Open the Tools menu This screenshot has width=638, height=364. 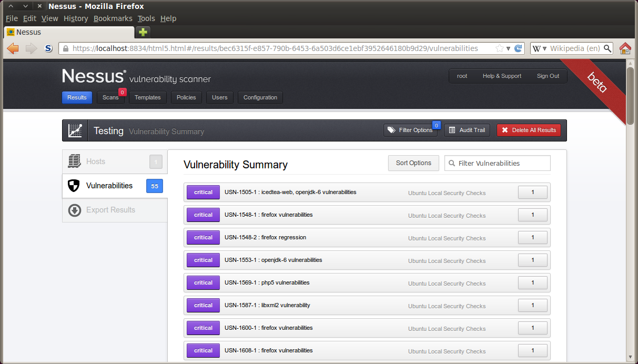pyautogui.click(x=146, y=18)
